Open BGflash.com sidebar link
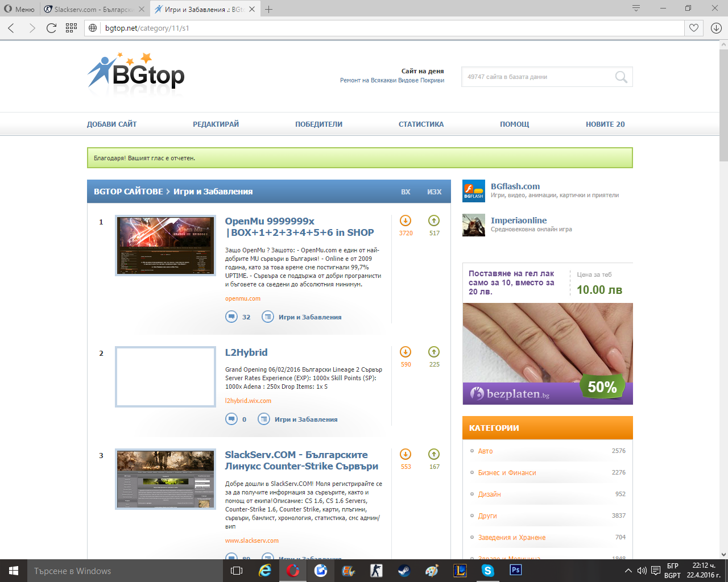Viewport: 728px width, 582px height. point(515,186)
